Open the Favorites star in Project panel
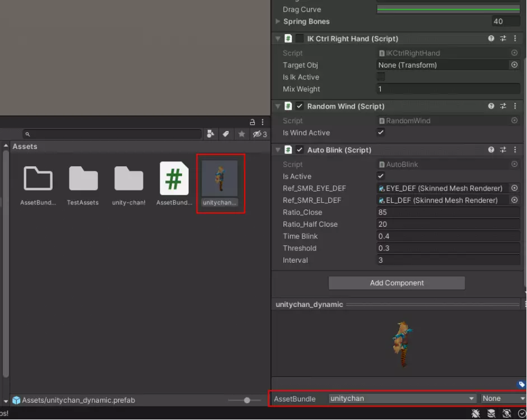527x420 pixels. coord(241,134)
